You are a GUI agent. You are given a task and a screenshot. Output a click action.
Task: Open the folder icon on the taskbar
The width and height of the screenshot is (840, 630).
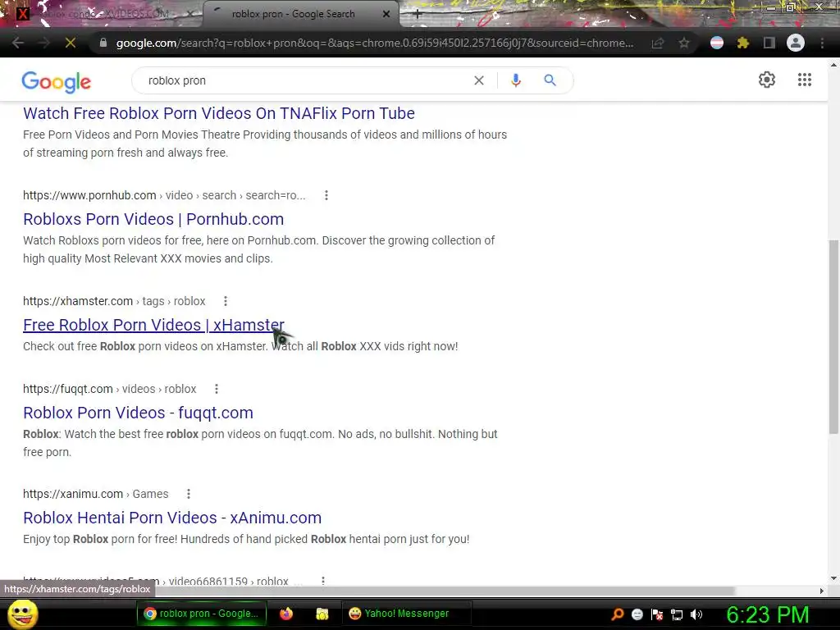322,614
